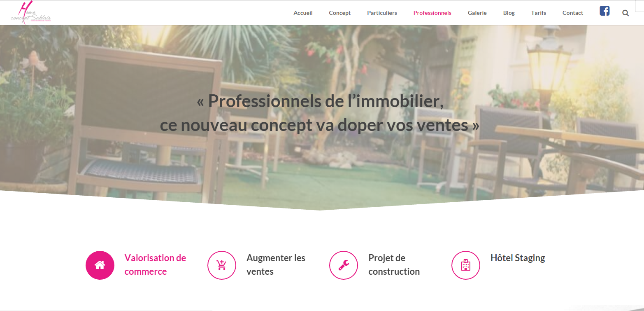Select the shopping cart icon
The image size is (644, 311).
click(222, 265)
